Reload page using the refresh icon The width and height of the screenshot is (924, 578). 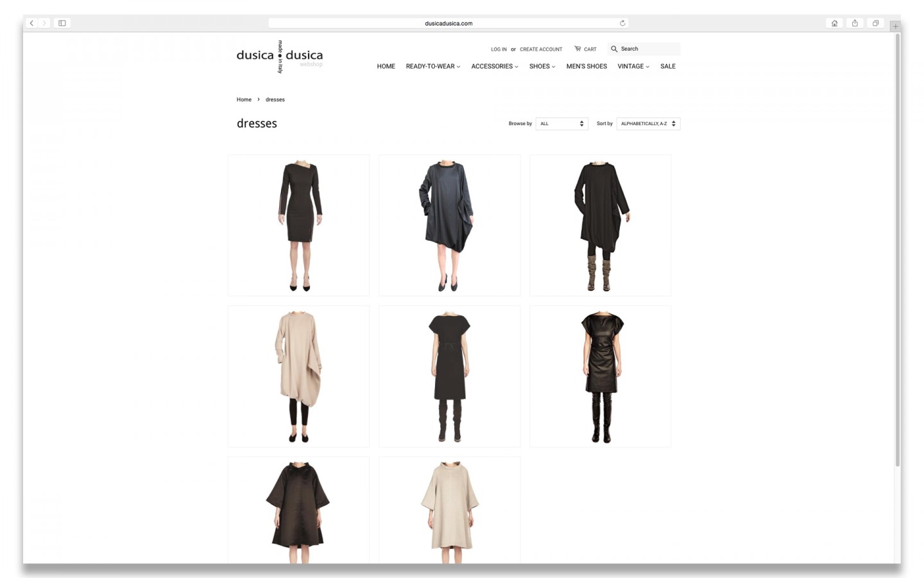point(622,23)
